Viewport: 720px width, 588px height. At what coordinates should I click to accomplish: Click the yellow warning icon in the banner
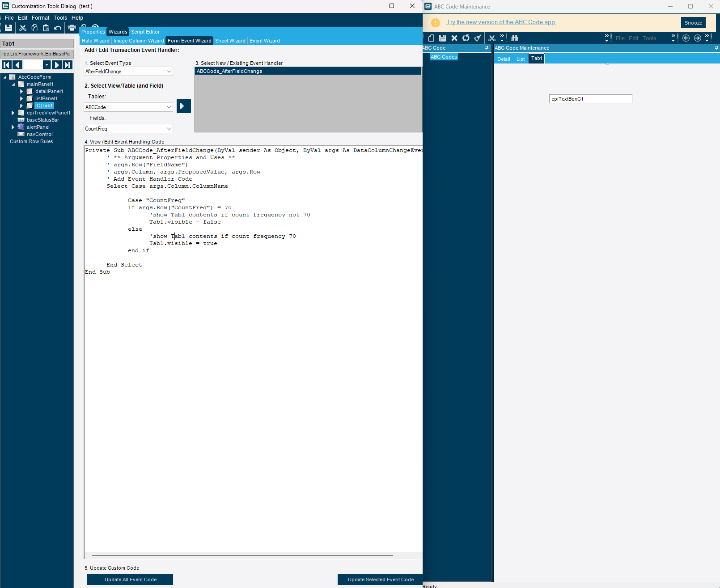tap(436, 22)
